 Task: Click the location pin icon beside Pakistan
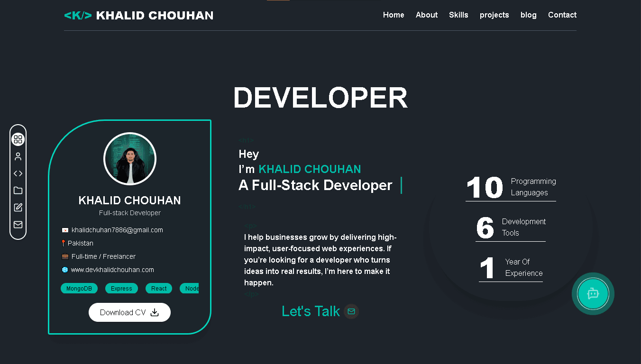64,243
